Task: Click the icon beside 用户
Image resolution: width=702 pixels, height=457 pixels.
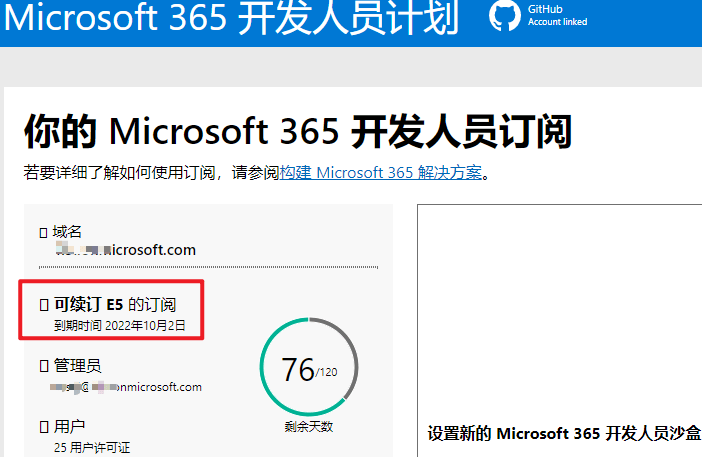Action: (x=44, y=427)
